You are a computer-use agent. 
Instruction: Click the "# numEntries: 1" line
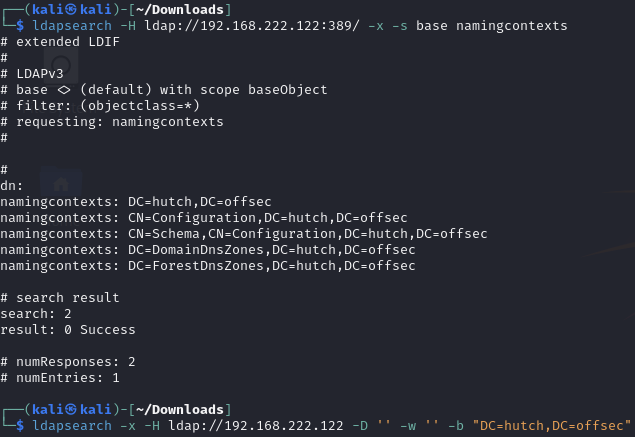(60, 377)
